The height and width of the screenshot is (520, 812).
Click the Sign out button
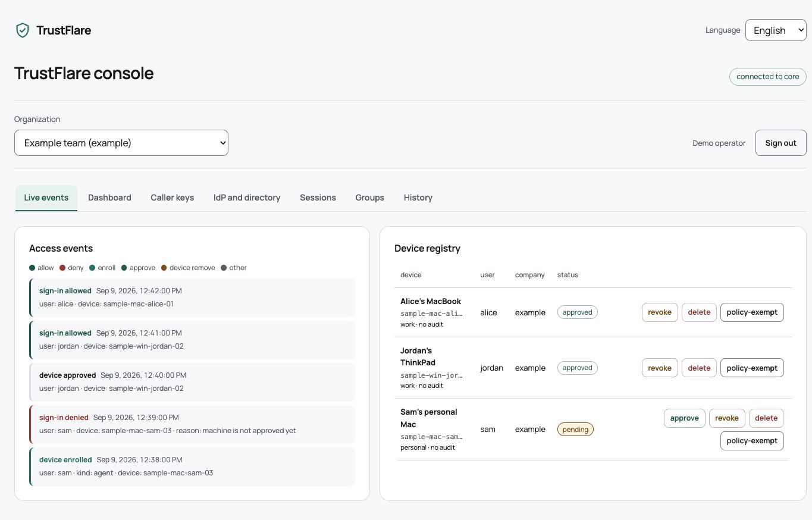(x=780, y=143)
